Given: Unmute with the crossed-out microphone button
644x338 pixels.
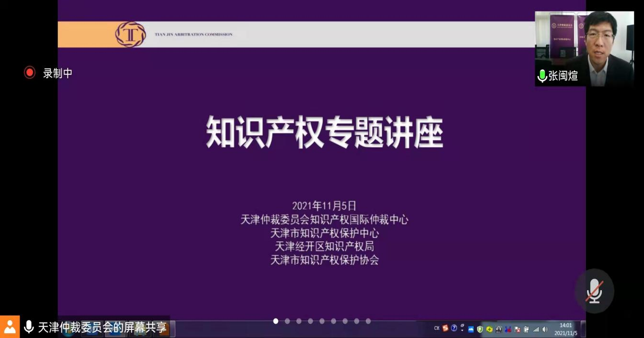Looking at the screenshot, I should [x=594, y=291].
